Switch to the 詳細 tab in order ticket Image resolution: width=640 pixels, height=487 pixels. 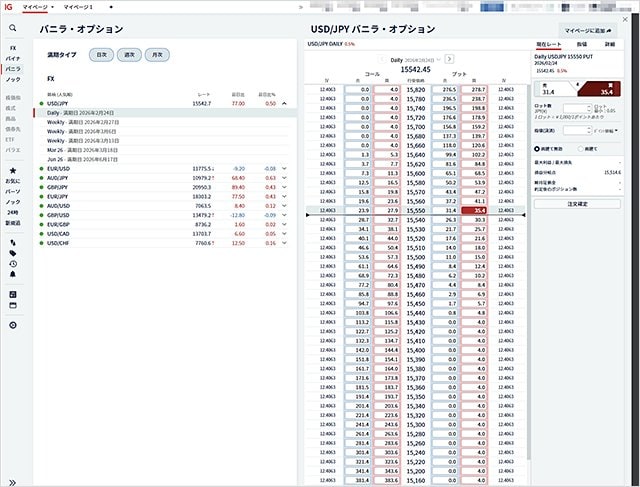pyautogui.click(x=609, y=44)
